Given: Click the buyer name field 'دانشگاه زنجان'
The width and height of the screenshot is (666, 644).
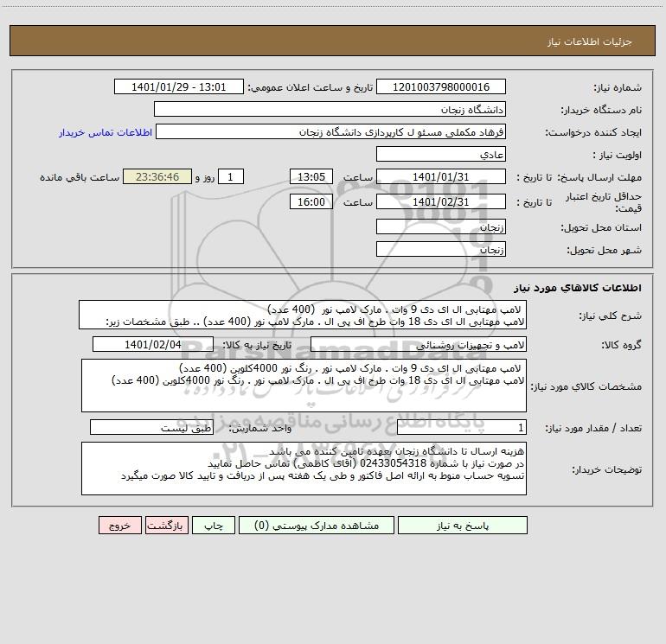Looking at the screenshot, I should tap(330, 109).
